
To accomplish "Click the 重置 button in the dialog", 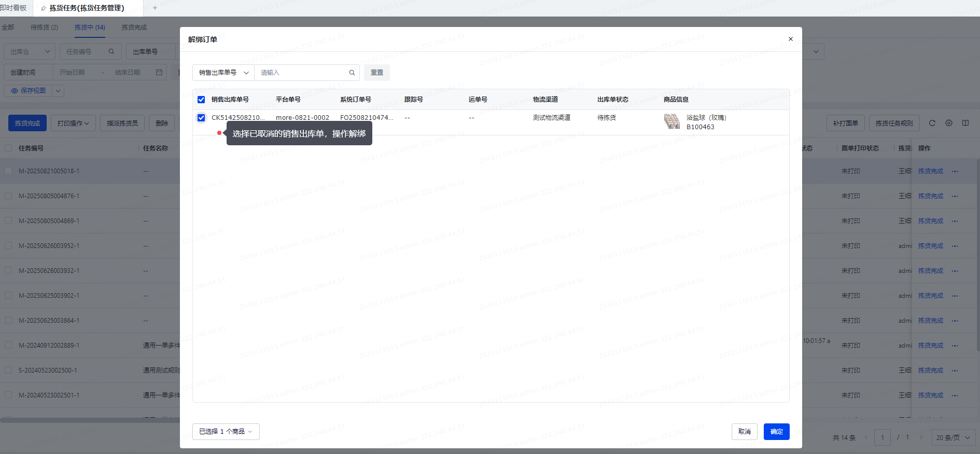I will pyautogui.click(x=377, y=73).
